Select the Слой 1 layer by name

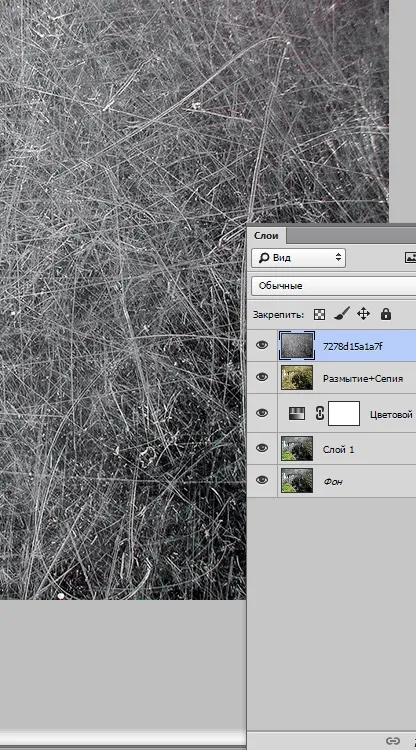[339, 450]
